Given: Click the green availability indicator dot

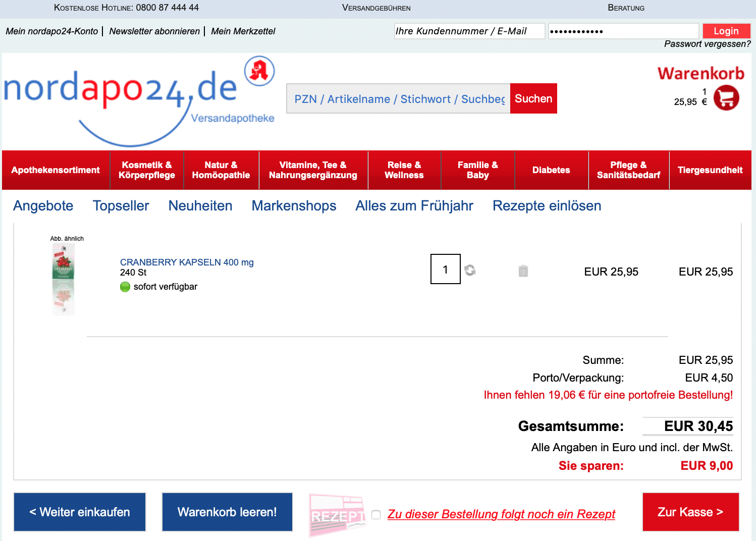Looking at the screenshot, I should click(125, 287).
